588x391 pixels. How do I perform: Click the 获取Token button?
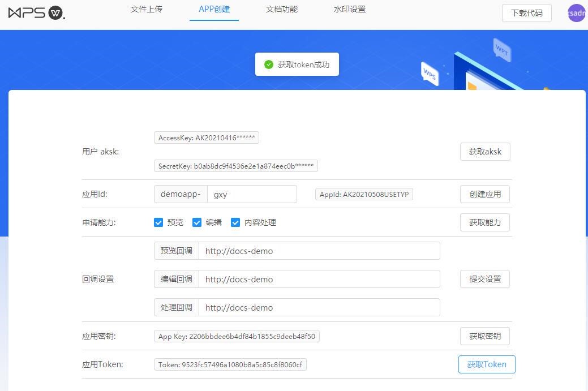point(486,364)
